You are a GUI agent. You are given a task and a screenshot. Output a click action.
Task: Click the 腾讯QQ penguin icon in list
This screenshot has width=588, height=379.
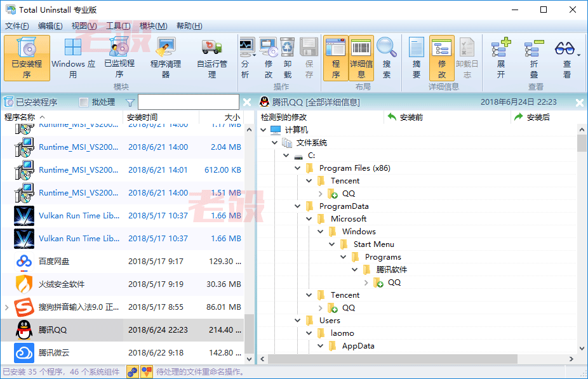click(24, 330)
